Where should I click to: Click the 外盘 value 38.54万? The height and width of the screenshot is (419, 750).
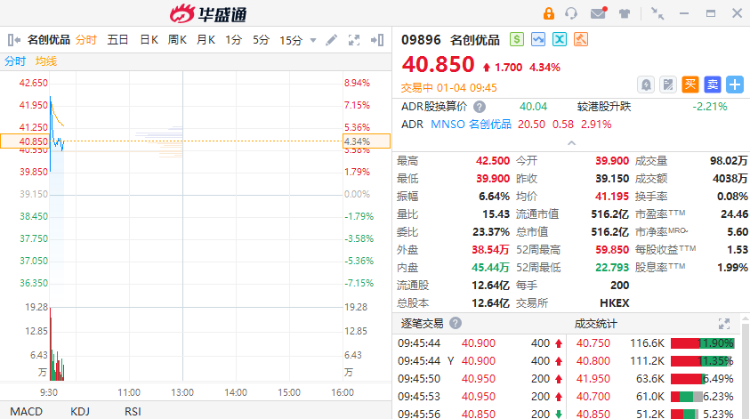point(490,250)
